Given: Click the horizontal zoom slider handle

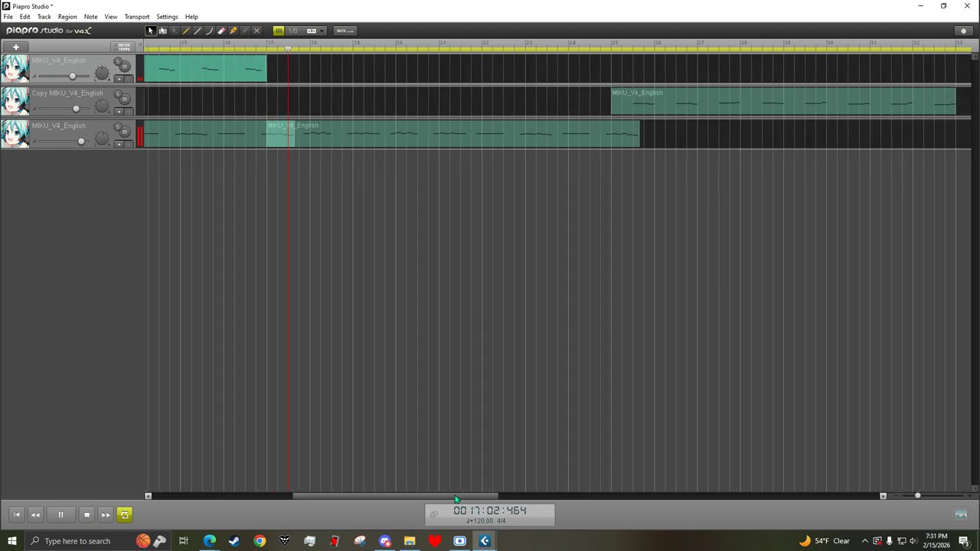Looking at the screenshot, I should tap(917, 496).
